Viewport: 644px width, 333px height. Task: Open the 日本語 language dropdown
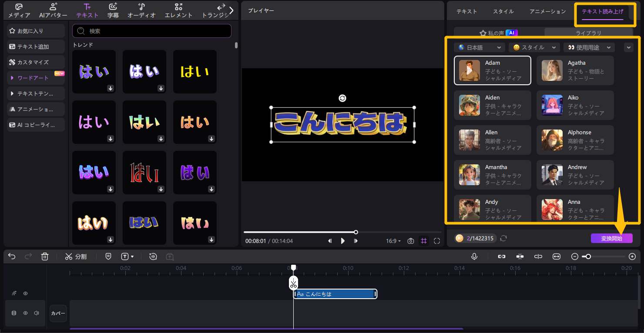[x=479, y=47]
